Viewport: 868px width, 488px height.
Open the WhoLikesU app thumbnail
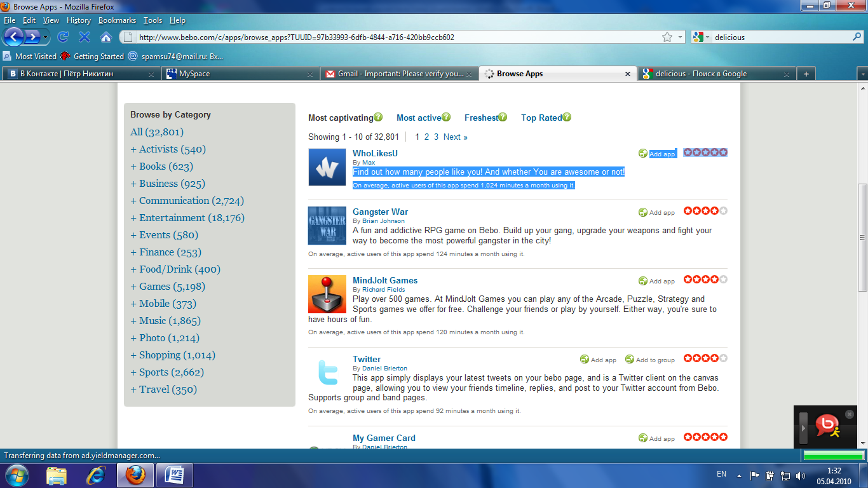click(x=327, y=167)
